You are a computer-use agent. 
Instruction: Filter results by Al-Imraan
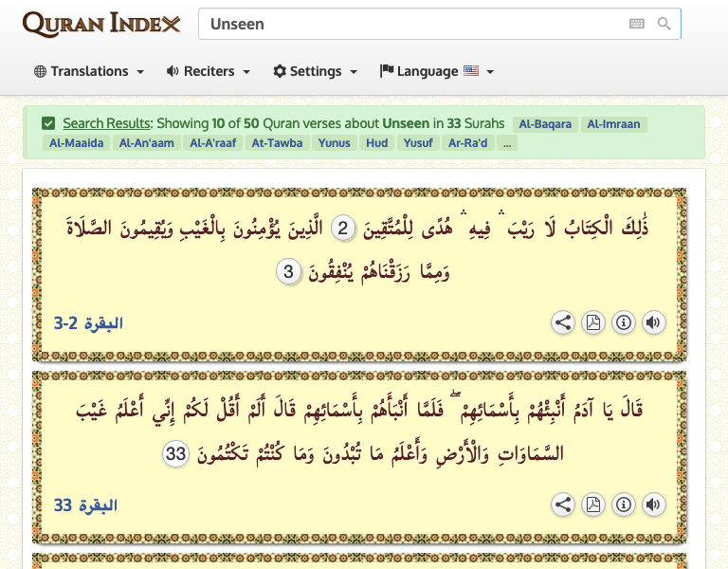click(x=614, y=124)
